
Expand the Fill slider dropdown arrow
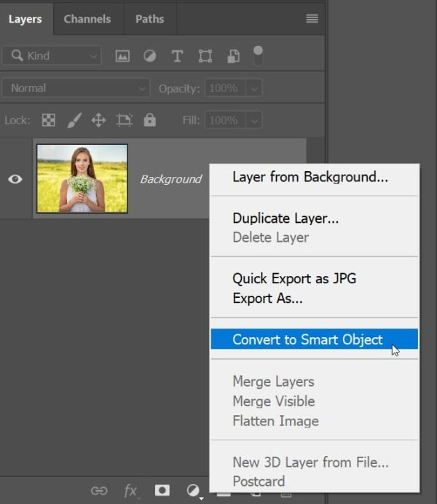coord(254,120)
